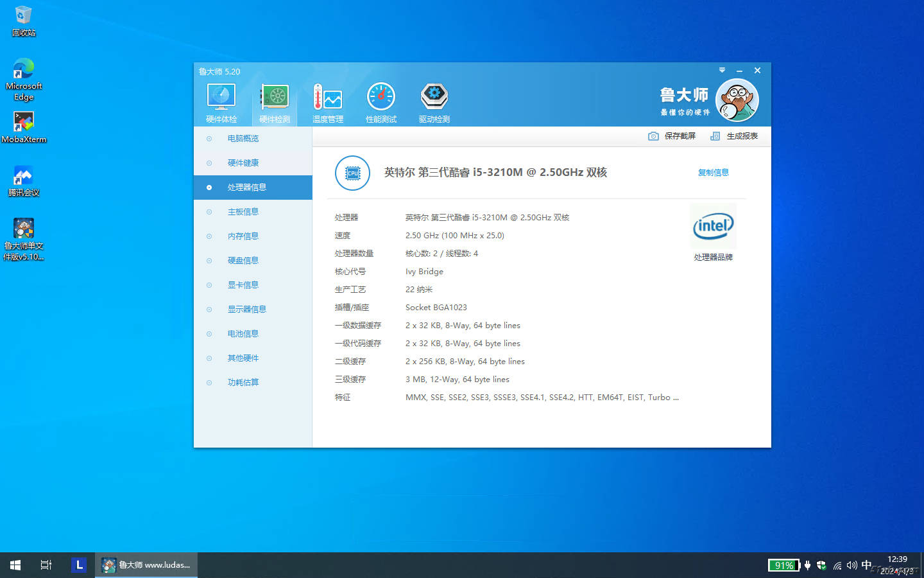
Task: Click 生成报表 to generate a report
Action: pyautogui.click(x=734, y=136)
